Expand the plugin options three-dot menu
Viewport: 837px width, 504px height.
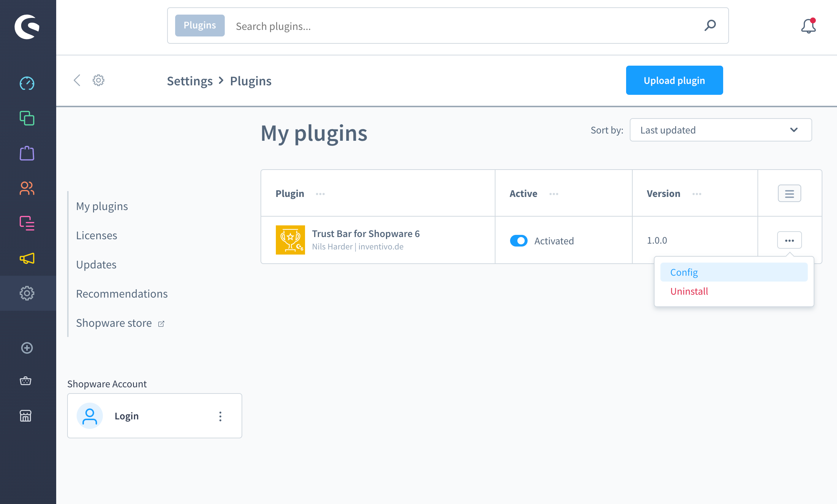(789, 240)
